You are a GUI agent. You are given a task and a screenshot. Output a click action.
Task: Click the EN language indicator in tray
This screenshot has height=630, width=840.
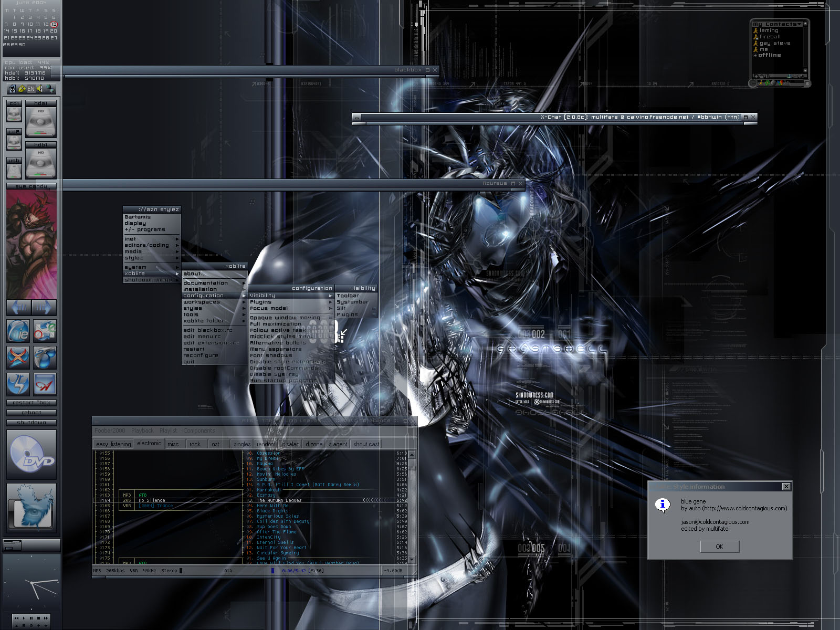click(x=31, y=89)
